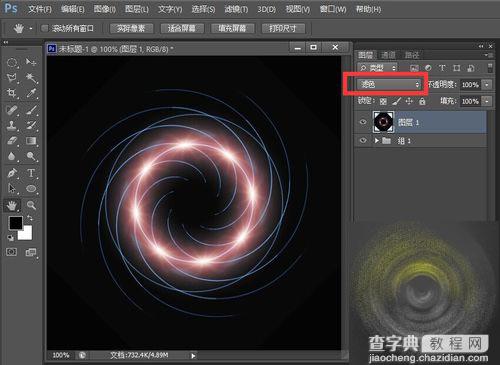Viewport: 500px width, 365px height.
Task: Select the Eyedropper tool
Action: point(31,93)
